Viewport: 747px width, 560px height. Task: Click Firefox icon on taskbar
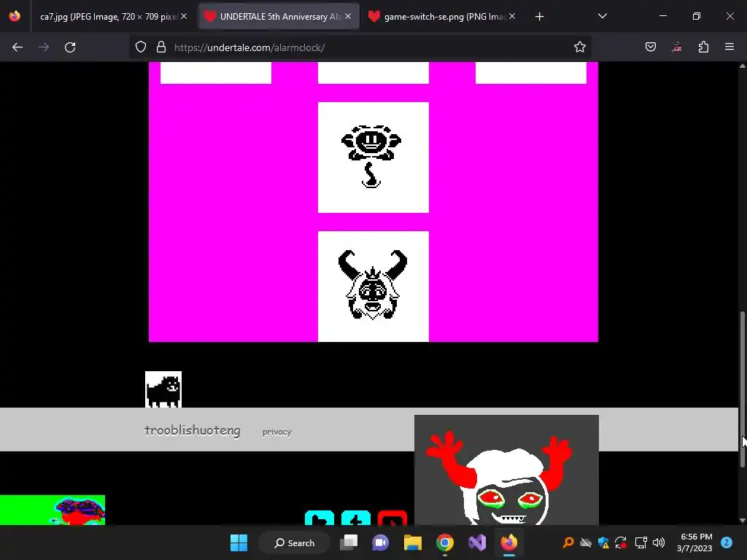508,542
